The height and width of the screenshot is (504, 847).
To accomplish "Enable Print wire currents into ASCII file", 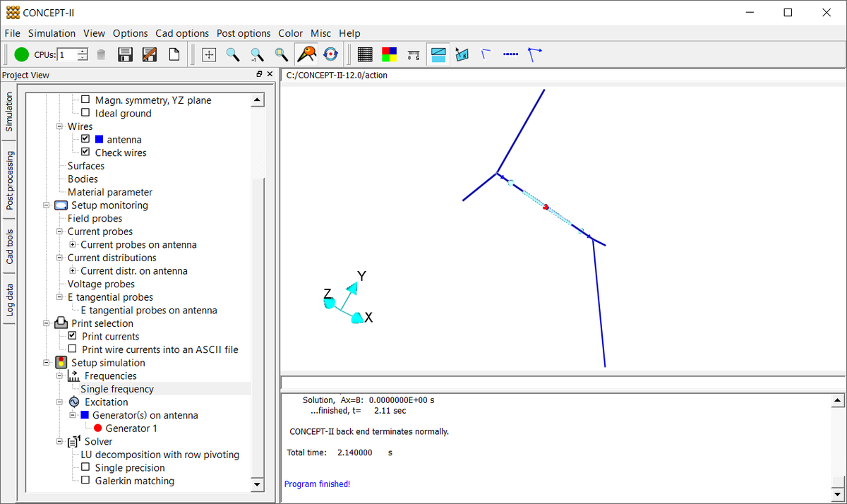I will pyautogui.click(x=72, y=349).
